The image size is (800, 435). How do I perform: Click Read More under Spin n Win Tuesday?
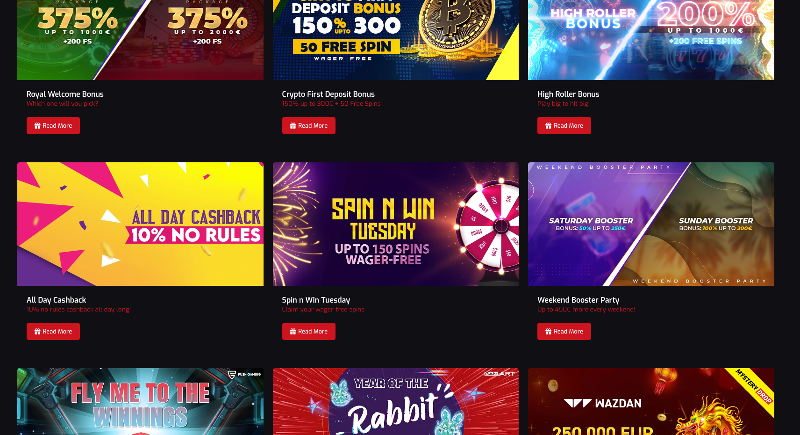(x=309, y=331)
